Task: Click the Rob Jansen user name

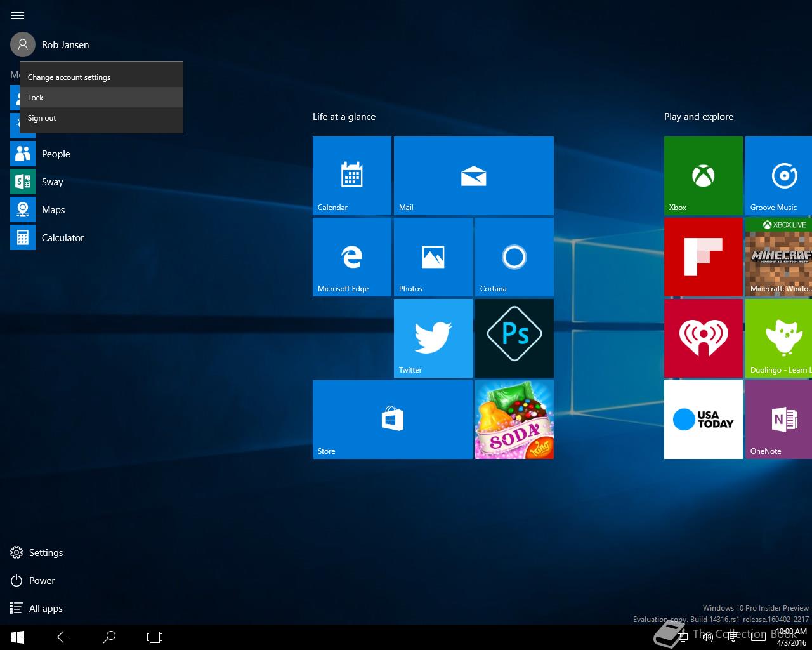Action: (65, 45)
